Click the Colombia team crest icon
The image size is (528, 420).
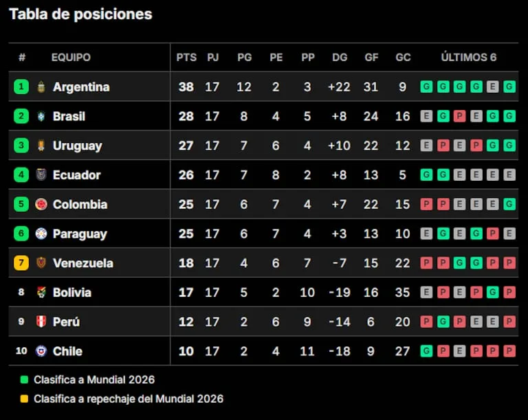[x=41, y=204]
